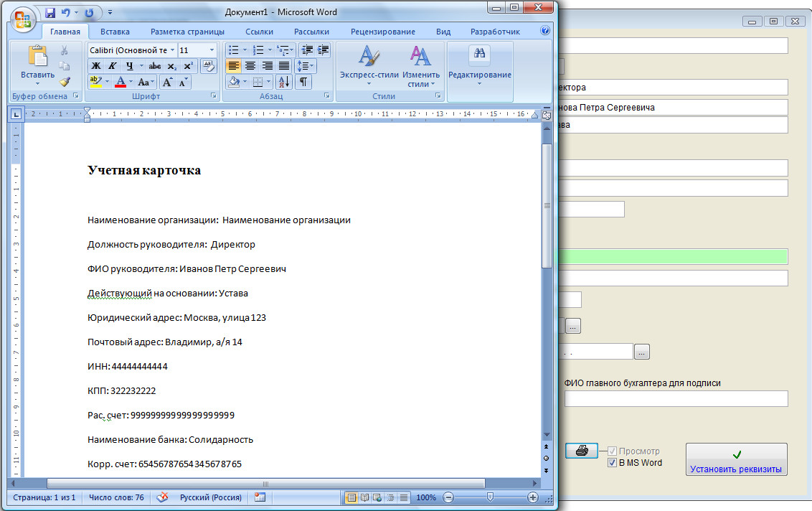Viewport: 812px width, 511px height.
Task: Open the line spacing dropdown
Action: click(305, 66)
